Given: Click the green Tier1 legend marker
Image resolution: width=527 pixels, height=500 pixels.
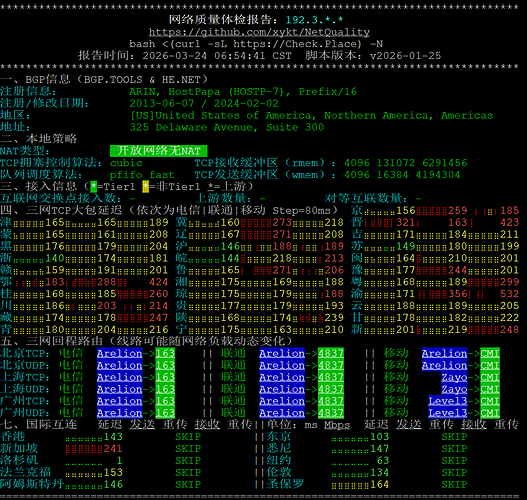Looking at the screenshot, I should click(x=94, y=186).
